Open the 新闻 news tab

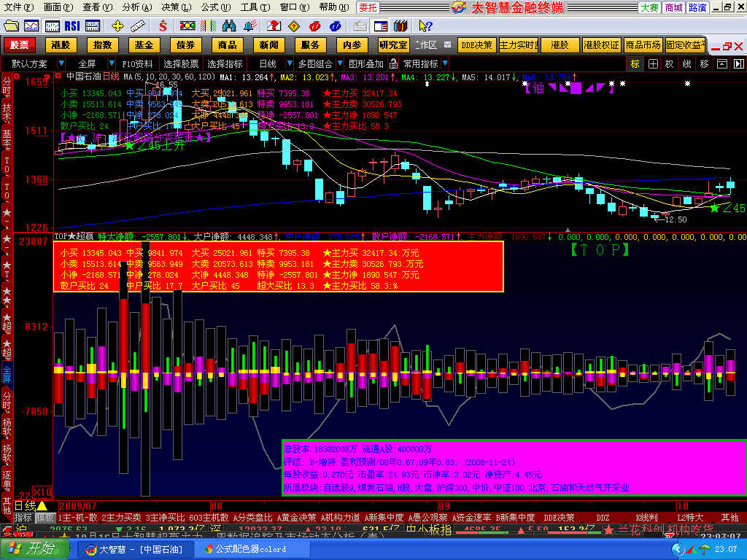pos(268,44)
